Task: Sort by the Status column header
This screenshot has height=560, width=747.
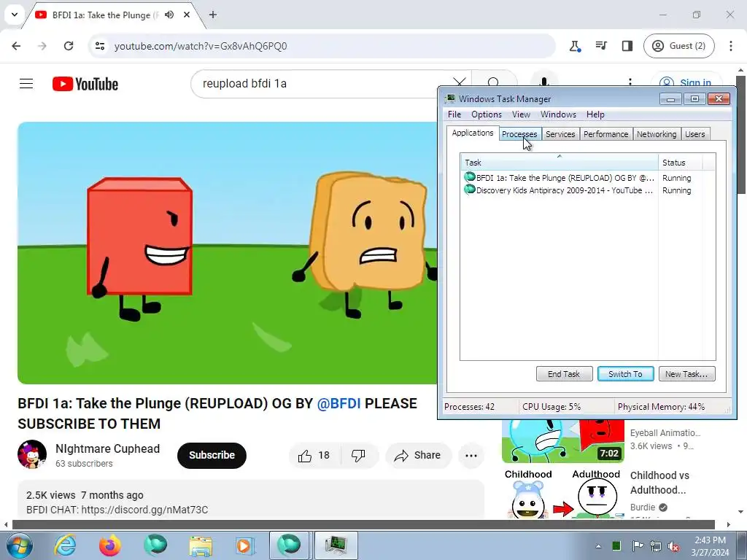Action: coord(681,163)
